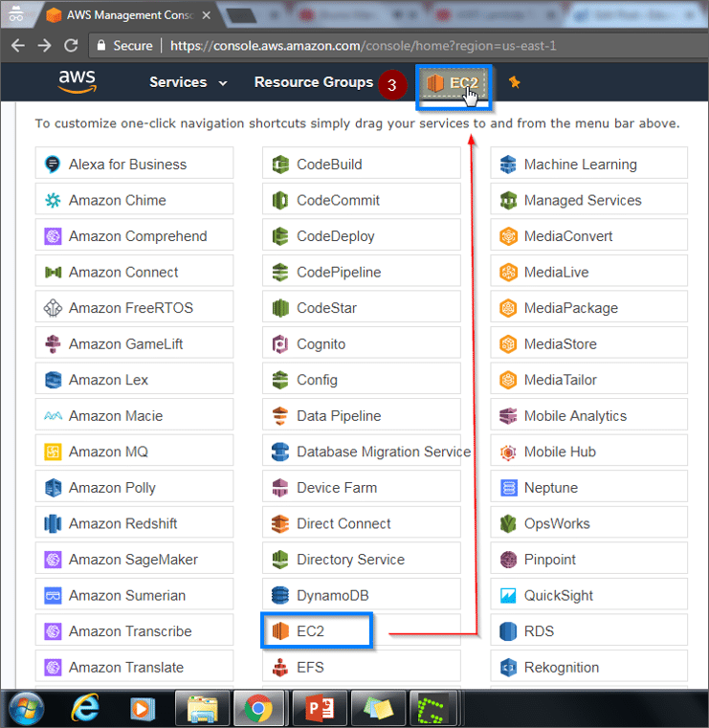Open Amazon Transcribe service
Image resolution: width=709 pixels, height=728 pixels.
pyautogui.click(x=134, y=631)
